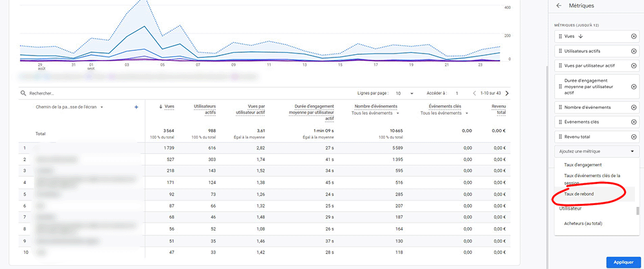Screen dimensions: 644x269
Task: Remove the Vues metric
Action: pyautogui.click(x=634, y=36)
